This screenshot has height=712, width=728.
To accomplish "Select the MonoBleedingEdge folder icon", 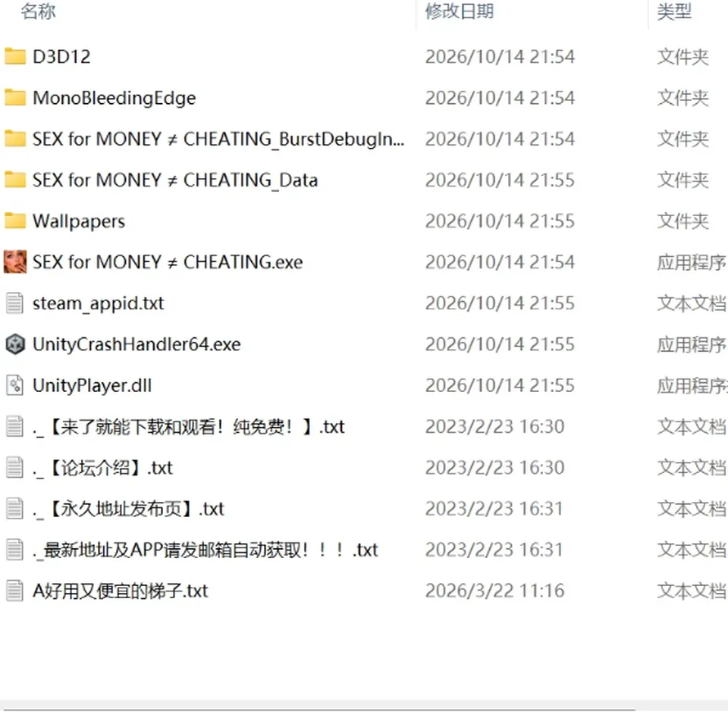I will point(15,98).
